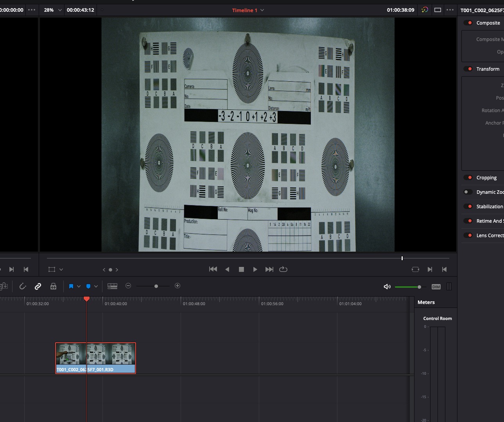Expand the Cropping section header
Image resolution: width=504 pixels, height=422 pixels.
[x=486, y=178]
